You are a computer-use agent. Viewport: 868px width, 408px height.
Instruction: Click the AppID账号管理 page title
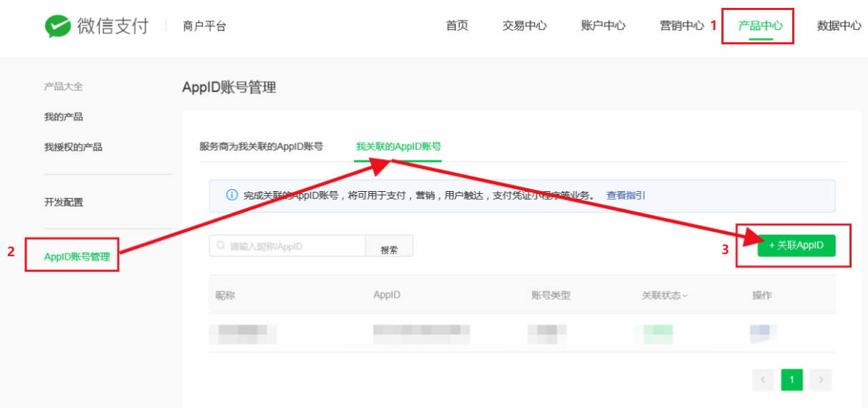(229, 87)
